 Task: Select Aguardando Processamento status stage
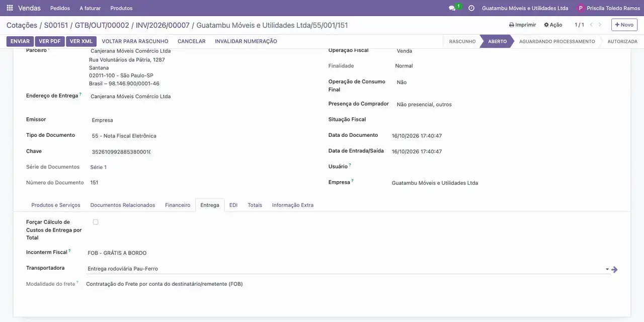click(x=557, y=41)
